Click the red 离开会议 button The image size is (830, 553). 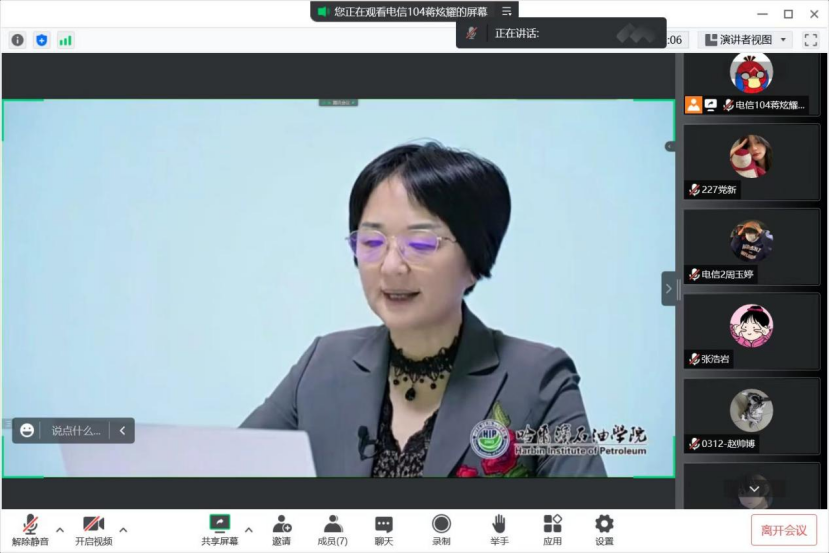784,530
